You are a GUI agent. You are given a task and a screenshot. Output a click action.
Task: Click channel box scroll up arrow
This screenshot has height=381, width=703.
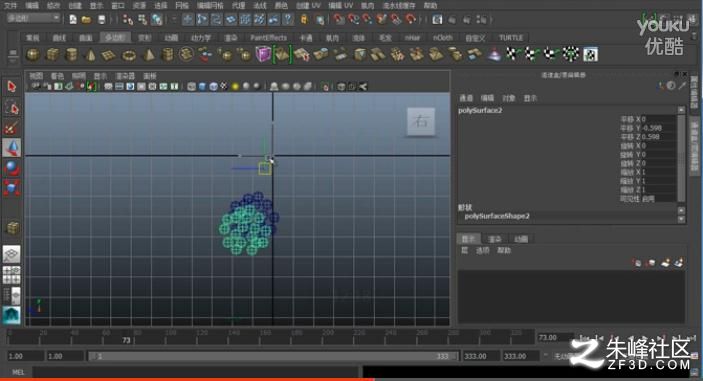[x=681, y=110]
